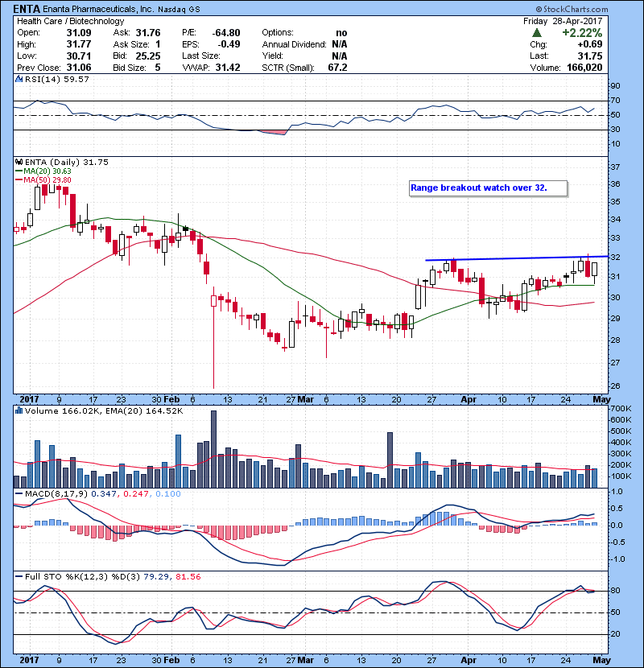Image resolution: width=644 pixels, height=668 pixels.
Task: Click the High value 31.77
Action: [79, 44]
